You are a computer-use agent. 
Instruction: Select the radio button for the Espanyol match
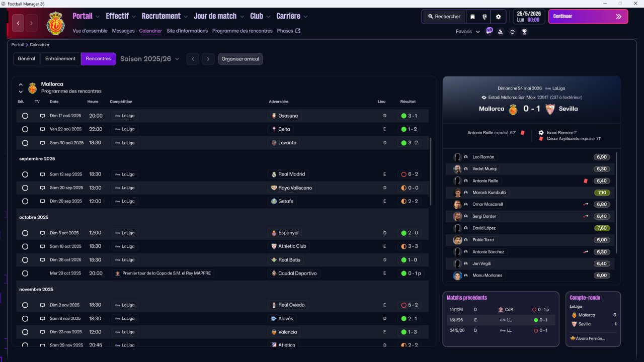25,233
